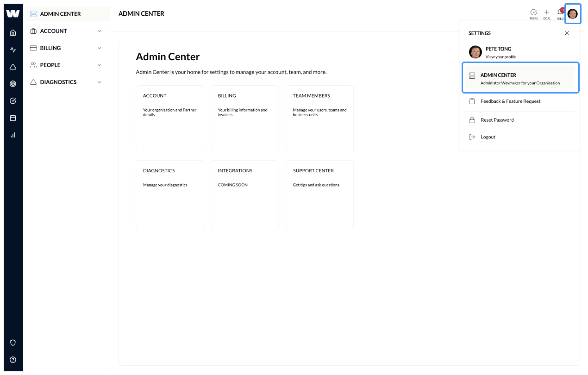Click the SETTINGS heading text
This screenshot has height=375, width=588.
(480, 33)
